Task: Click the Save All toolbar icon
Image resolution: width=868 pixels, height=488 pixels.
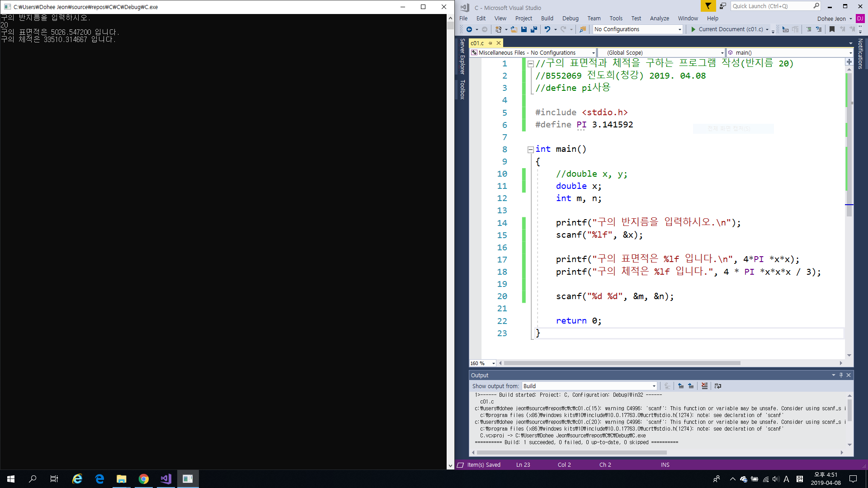Action: [534, 29]
